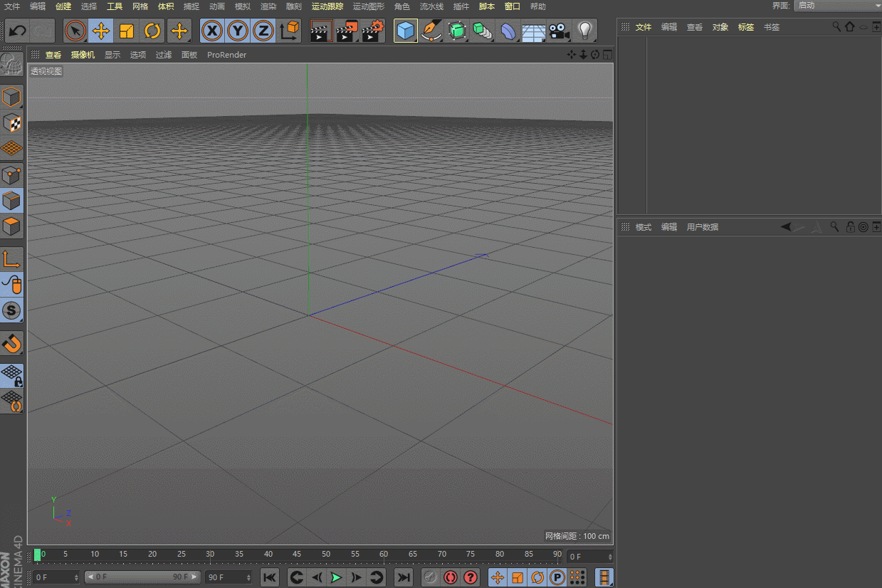Expand the 模式 menu in attributes panel
This screenshot has width=882, height=588.
644,227
